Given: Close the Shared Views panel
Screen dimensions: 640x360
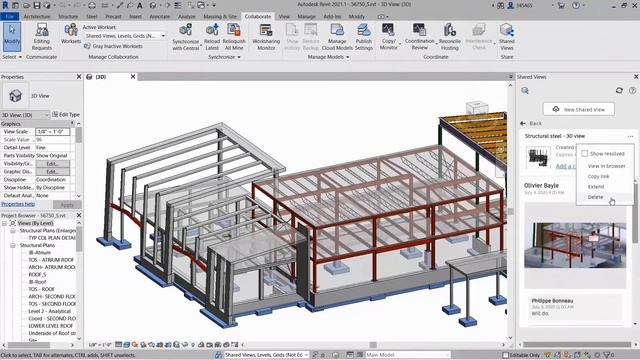Looking at the screenshot, I should coord(636,77).
